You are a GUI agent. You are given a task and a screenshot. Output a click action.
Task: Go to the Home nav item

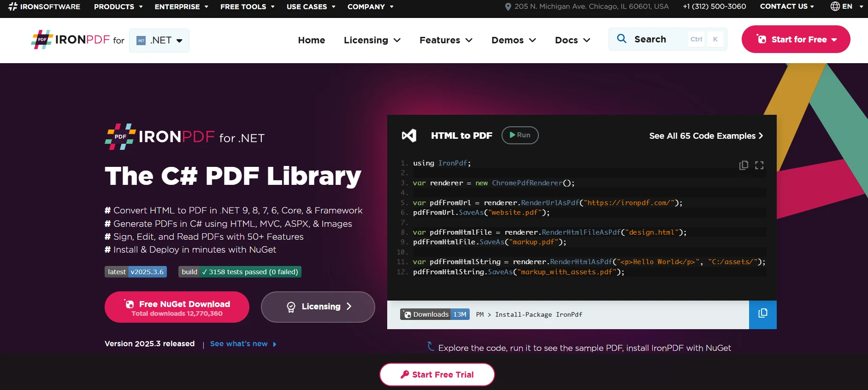[x=311, y=40]
